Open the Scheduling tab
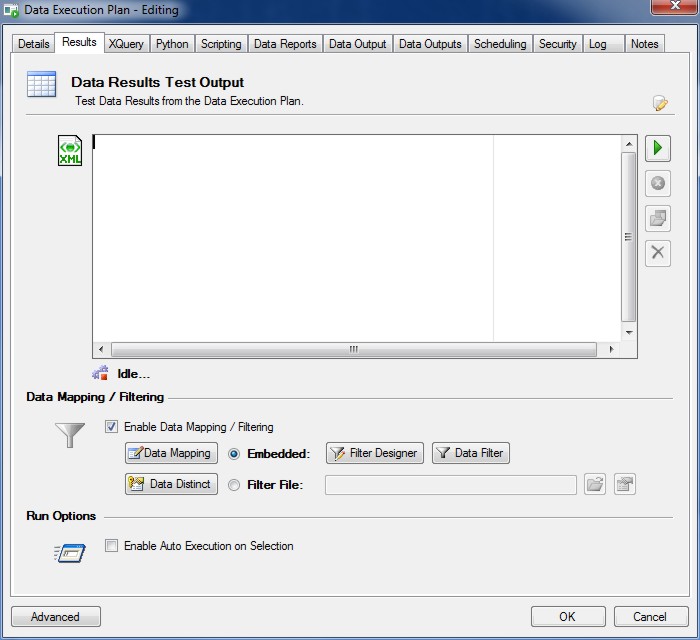Image resolution: width=700 pixels, height=640 pixels. click(500, 44)
